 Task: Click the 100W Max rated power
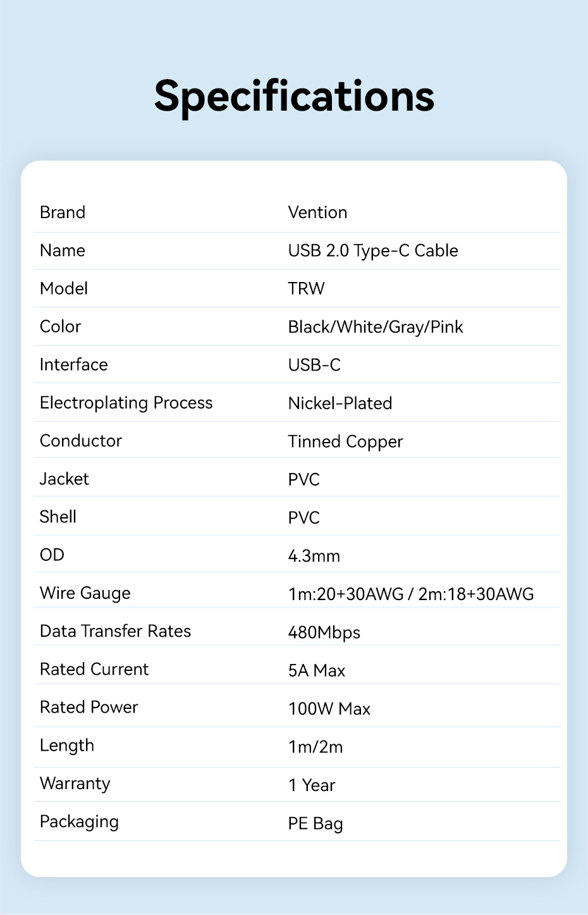tap(329, 709)
